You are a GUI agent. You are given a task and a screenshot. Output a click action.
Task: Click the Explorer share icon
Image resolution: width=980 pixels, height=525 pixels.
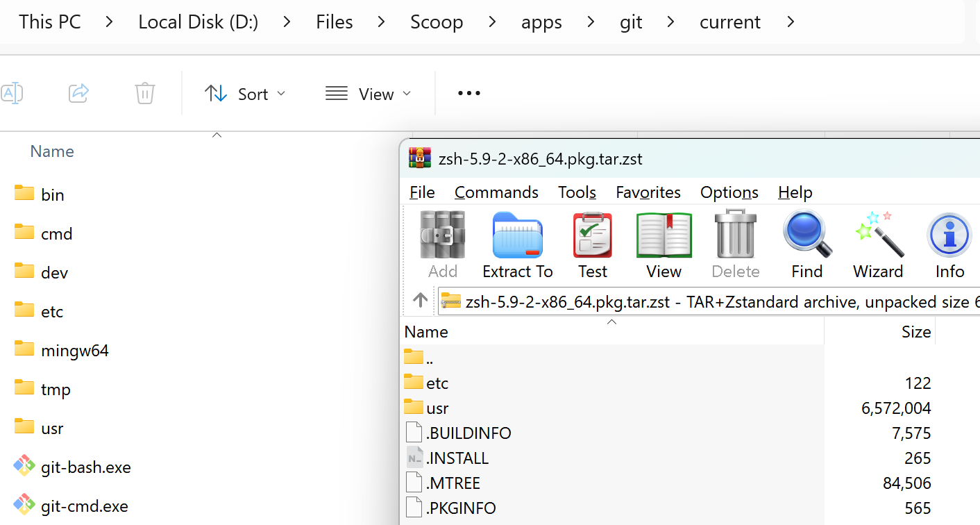[78, 93]
